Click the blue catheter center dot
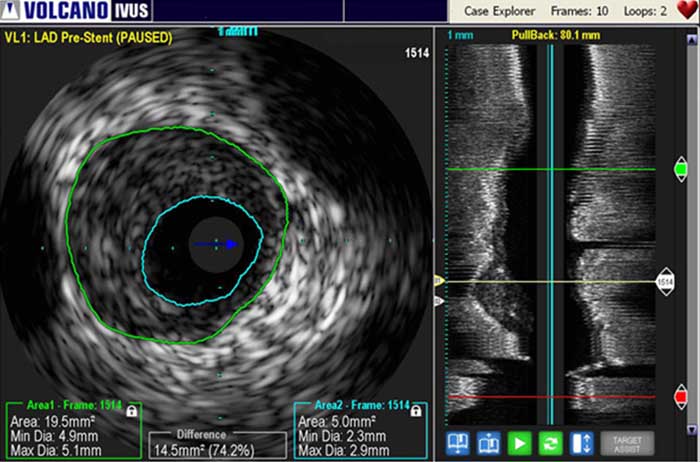The height and width of the screenshot is (462, 700). [x=231, y=243]
